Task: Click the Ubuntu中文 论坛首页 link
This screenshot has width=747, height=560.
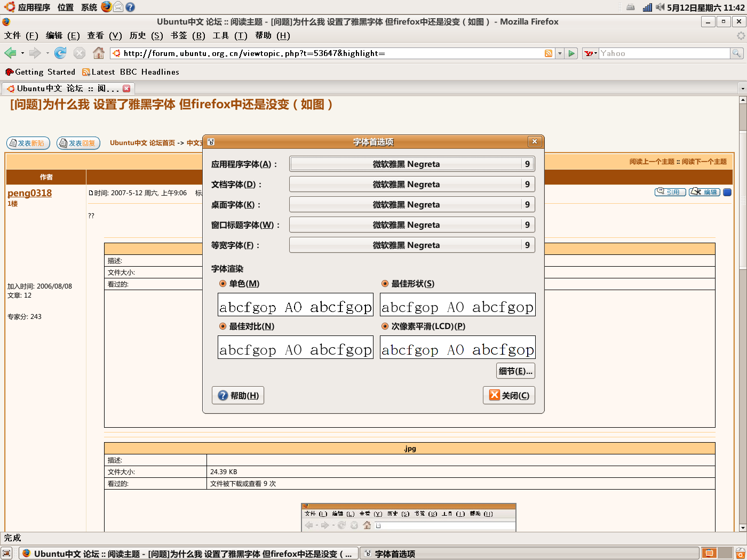Action: 142,143
